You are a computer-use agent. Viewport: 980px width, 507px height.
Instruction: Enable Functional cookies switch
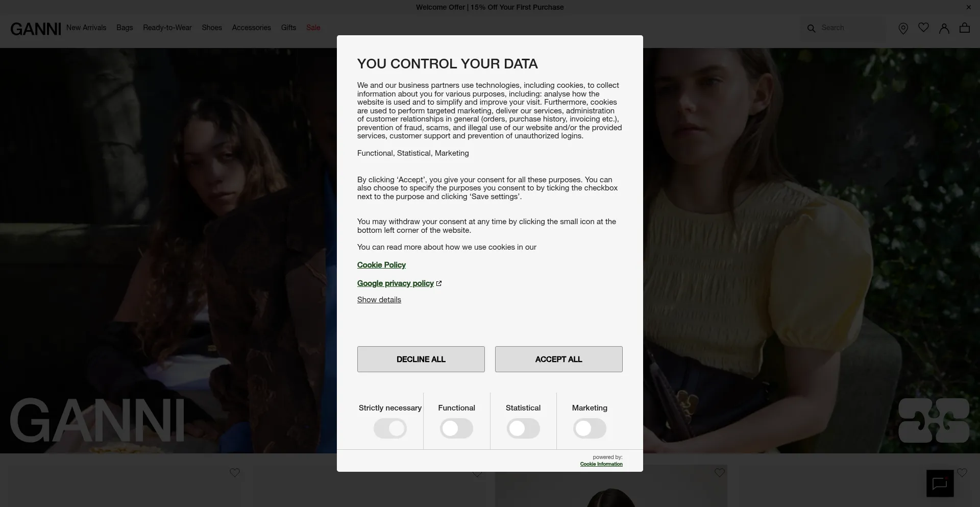pyautogui.click(x=456, y=428)
